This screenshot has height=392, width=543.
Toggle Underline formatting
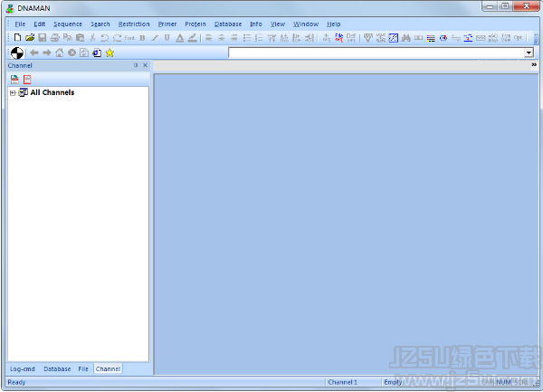[x=167, y=38]
